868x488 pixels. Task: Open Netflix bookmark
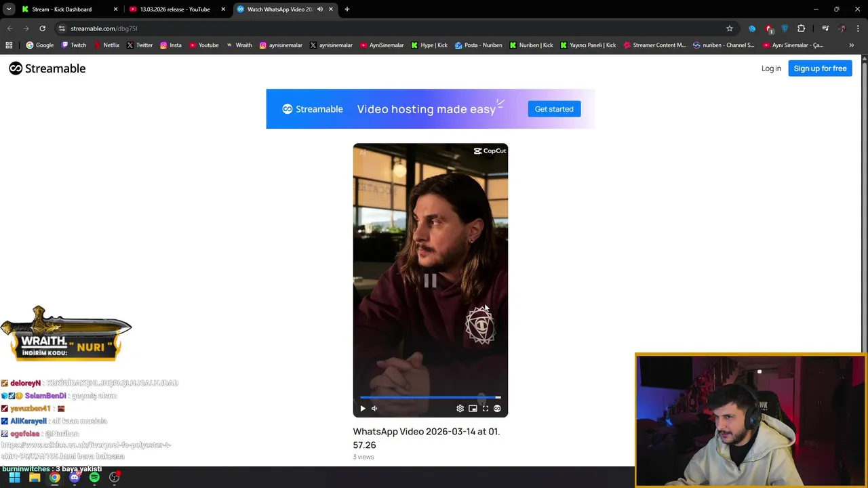coord(106,45)
